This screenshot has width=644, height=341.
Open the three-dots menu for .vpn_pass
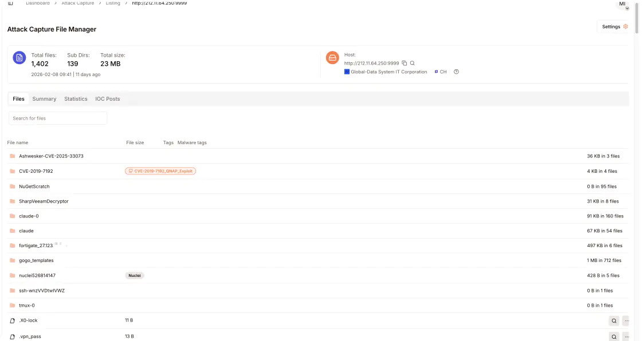coord(626,336)
